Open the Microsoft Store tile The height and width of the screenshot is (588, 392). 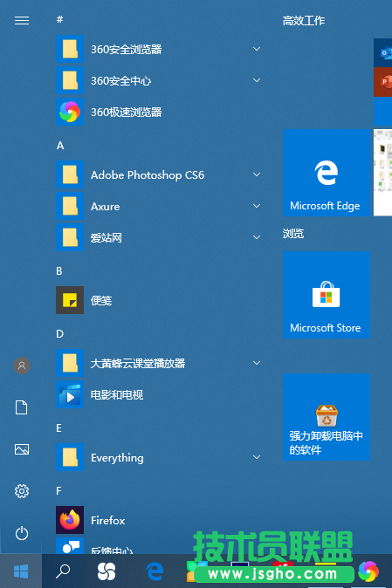click(x=327, y=295)
